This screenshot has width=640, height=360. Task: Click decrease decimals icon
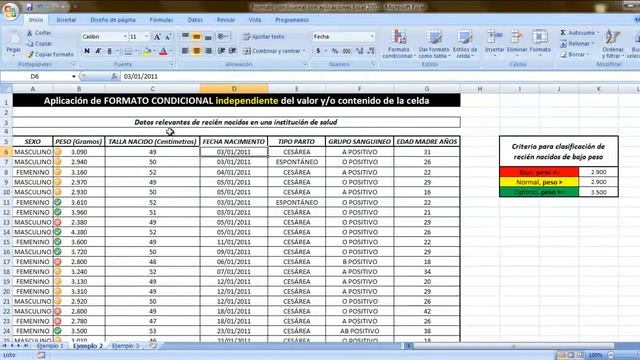point(371,51)
